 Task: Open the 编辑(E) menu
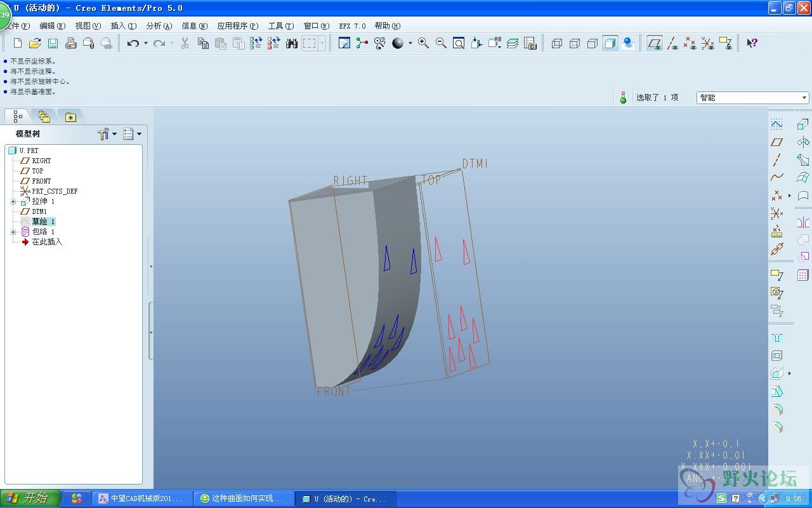52,26
